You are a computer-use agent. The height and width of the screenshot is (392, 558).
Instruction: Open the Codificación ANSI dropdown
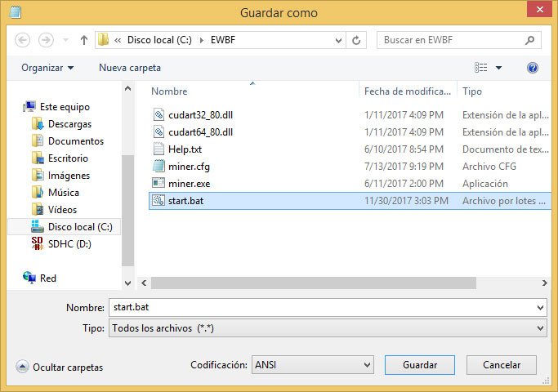click(x=312, y=365)
